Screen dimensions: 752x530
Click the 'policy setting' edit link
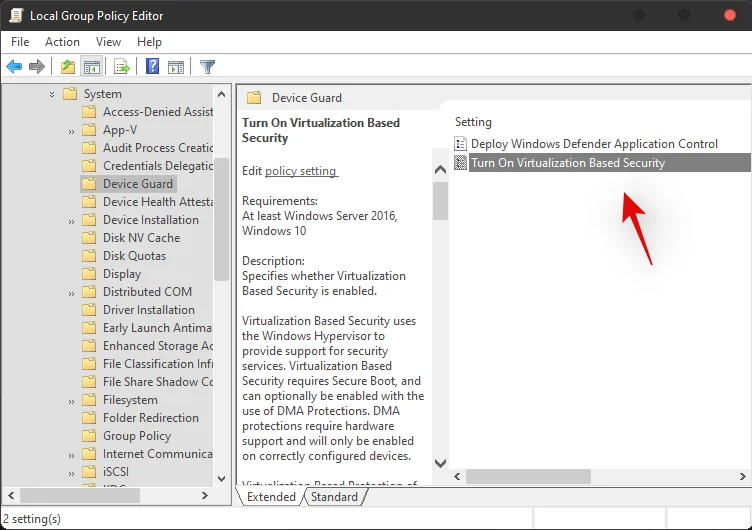[x=301, y=171]
